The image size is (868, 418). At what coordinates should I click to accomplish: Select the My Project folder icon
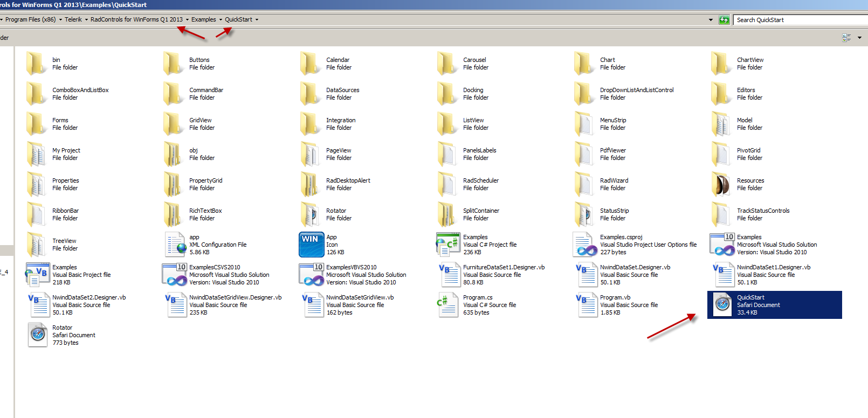[x=37, y=154]
